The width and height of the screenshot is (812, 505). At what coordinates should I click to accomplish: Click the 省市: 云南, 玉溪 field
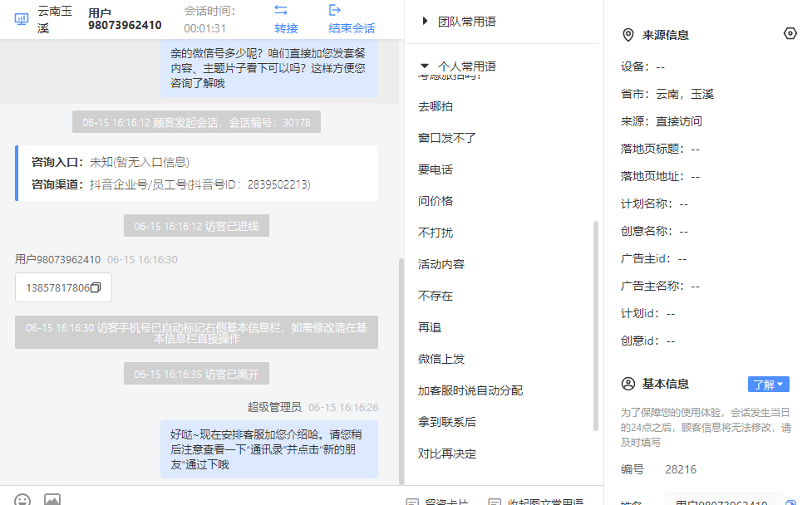click(667, 94)
